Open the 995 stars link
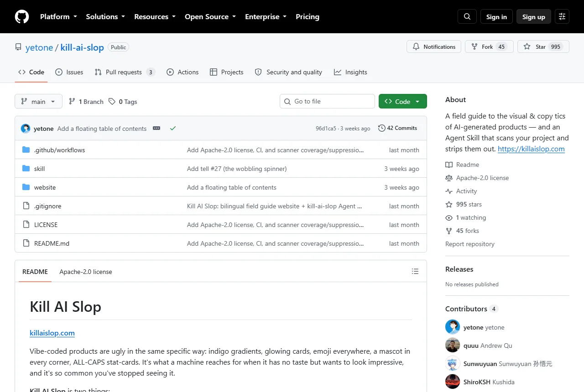Viewport: 584px width, 392px height. [x=464, y=204]
